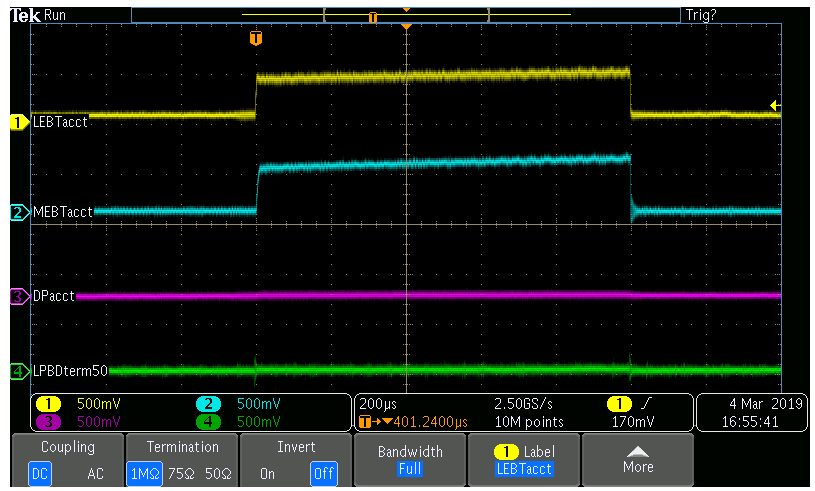Click the Termination menu heading
The height and width of the screenshot is (491, 815).
click(182, 447)
